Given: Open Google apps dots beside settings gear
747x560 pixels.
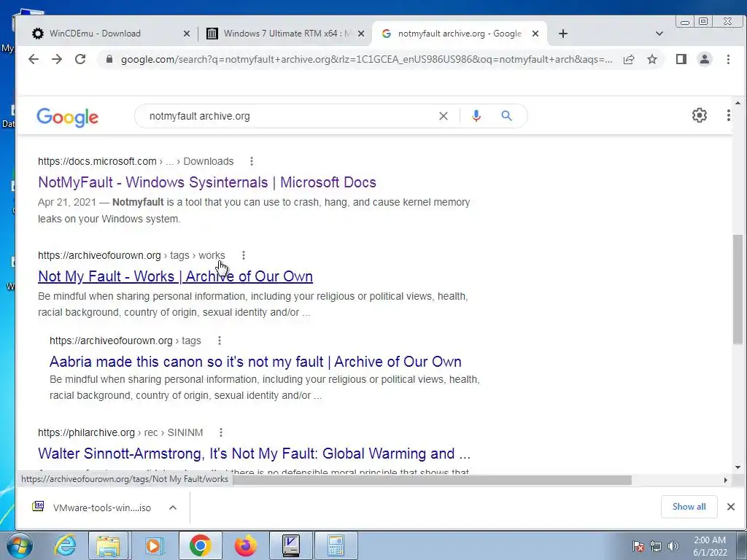Looking at the screenshot, I should tap(728, 115).
